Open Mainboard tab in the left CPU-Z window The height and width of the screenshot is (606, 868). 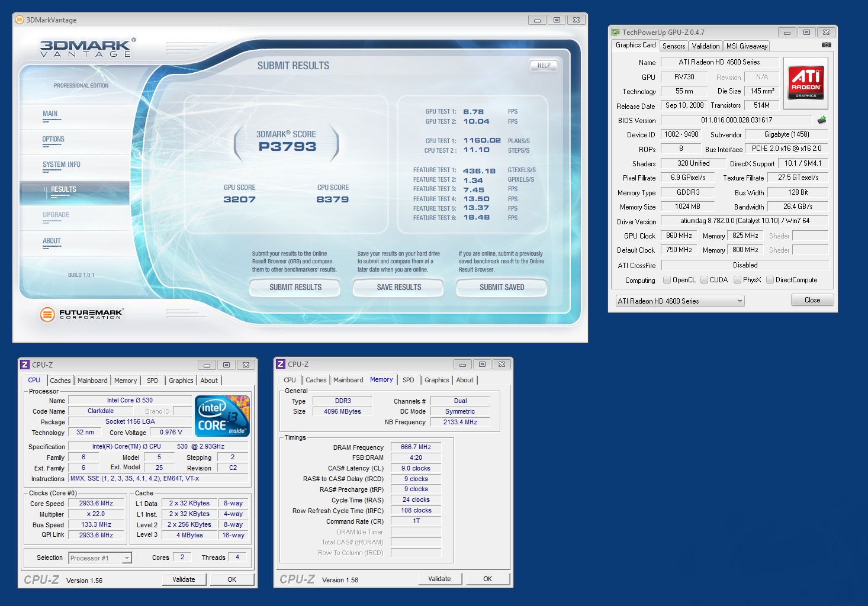(92, 381)
